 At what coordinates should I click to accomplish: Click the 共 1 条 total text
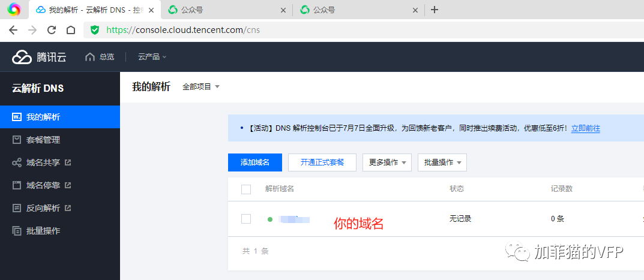256,251
